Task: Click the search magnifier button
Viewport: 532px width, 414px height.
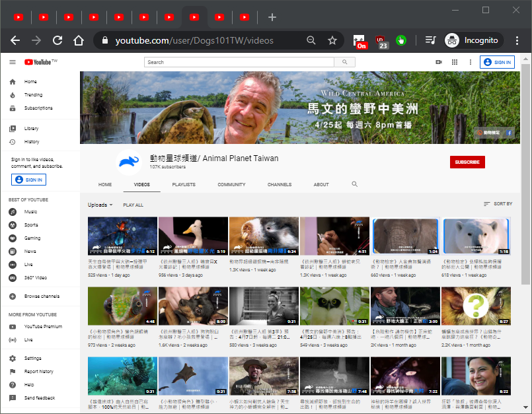Action: point(345,62)
